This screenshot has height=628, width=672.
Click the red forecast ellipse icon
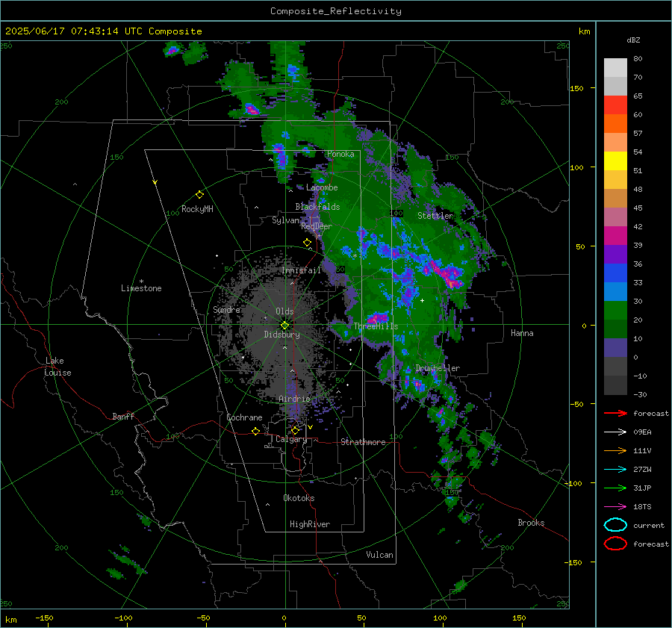615,544
